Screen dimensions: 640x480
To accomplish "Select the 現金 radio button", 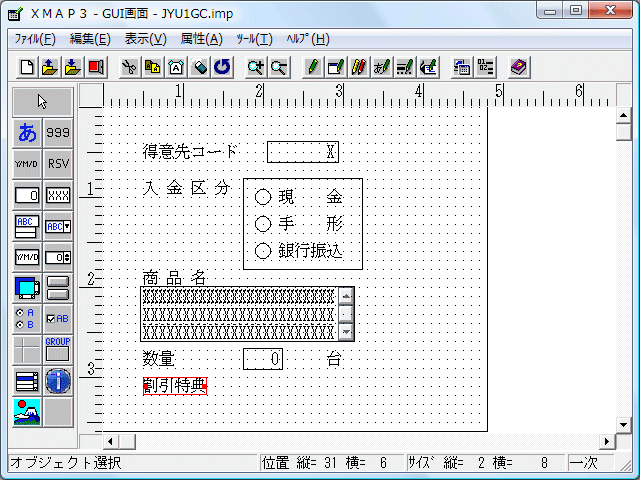I will click(x=264, y=197).
